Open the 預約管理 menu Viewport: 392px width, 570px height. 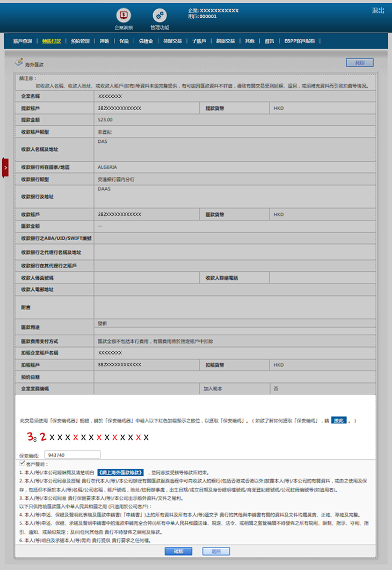80,41
